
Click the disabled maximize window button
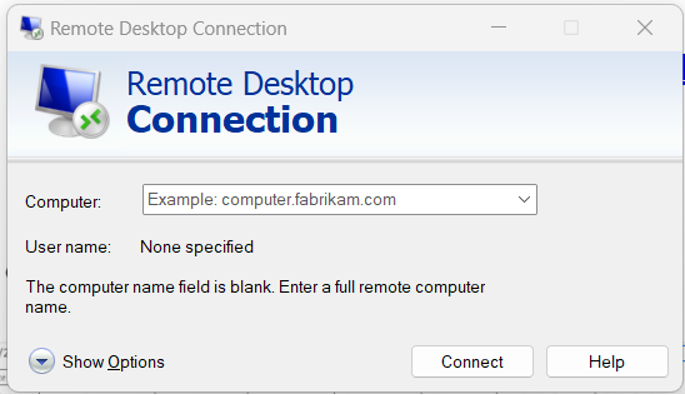coord(571,28)
